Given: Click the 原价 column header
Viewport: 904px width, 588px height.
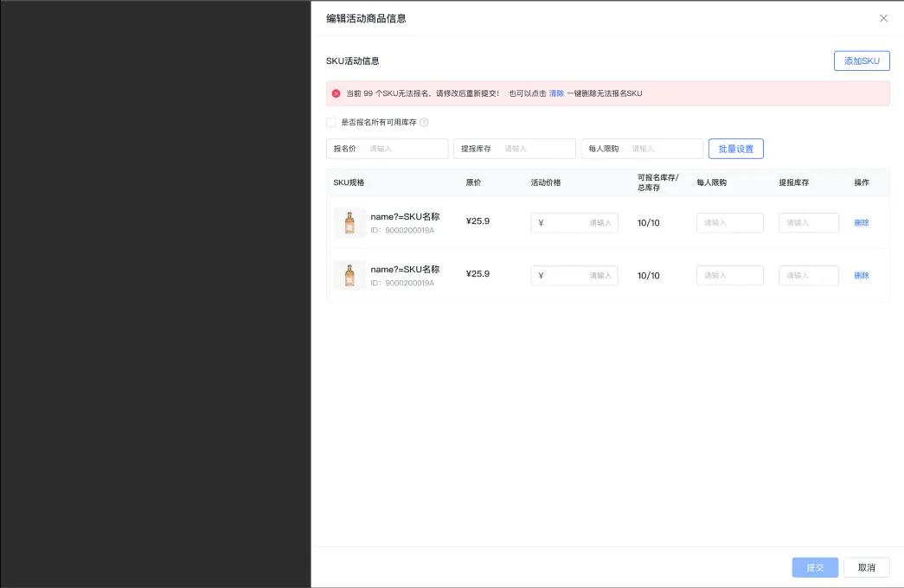Looking at the screenshot, I should 473,182.
